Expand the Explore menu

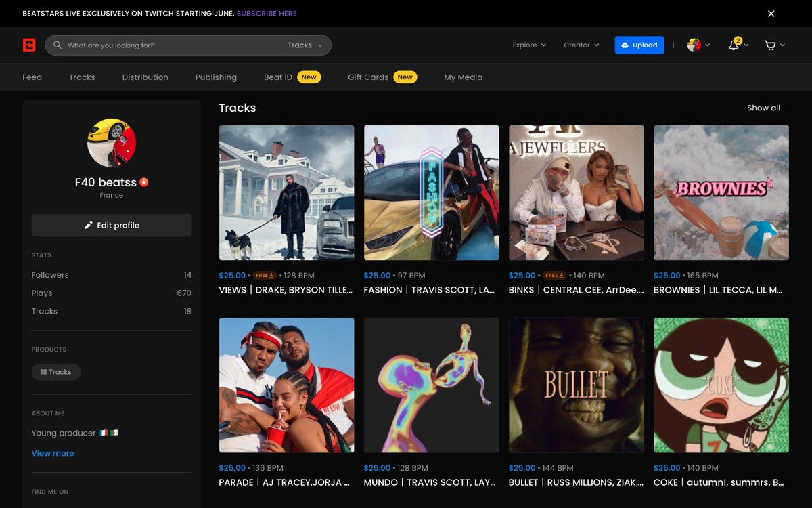(x=529, y=45)
